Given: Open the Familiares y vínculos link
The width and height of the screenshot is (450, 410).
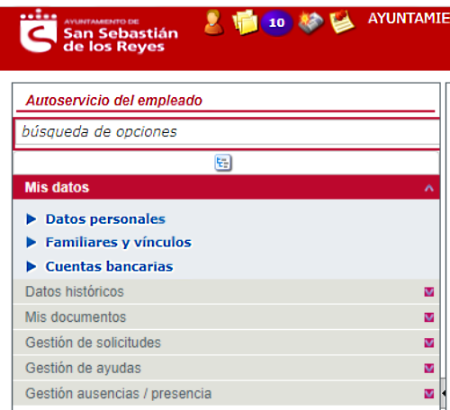Looking at the screenshot, I should (x=118, y=242).
